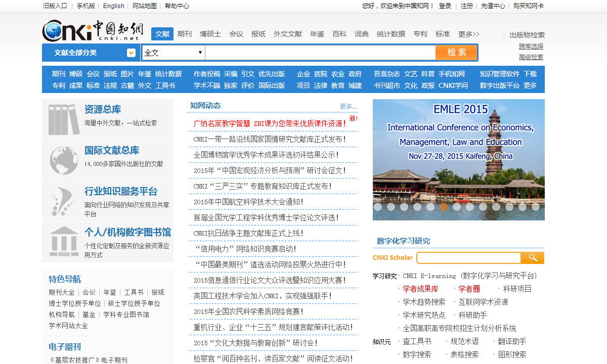Open the red ZHI课 news headline
The image size is (607, 364).
269,123
